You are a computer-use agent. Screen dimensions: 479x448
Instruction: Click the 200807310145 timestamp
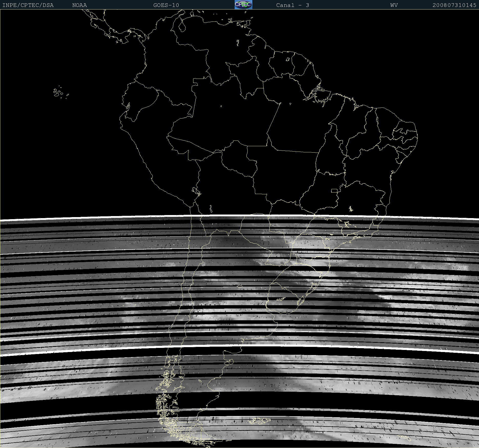point(454,5)
